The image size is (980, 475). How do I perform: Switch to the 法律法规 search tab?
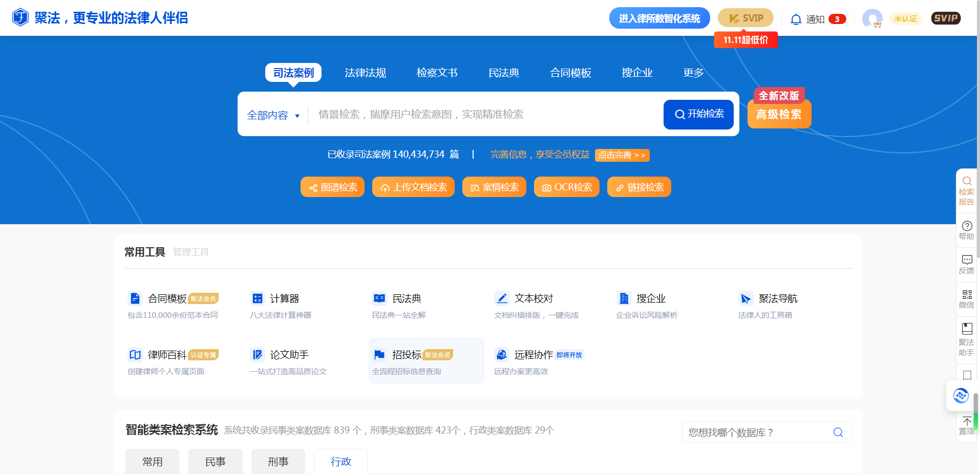pyautogui.click(x=365, y=73)
